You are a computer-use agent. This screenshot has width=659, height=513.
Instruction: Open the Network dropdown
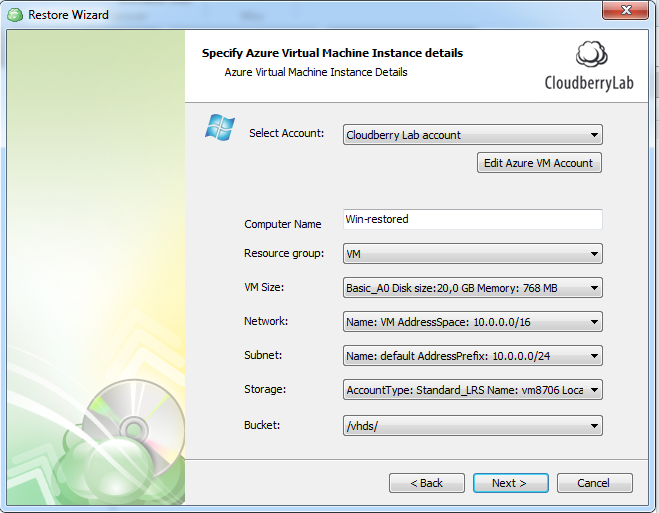pos(472,322)
